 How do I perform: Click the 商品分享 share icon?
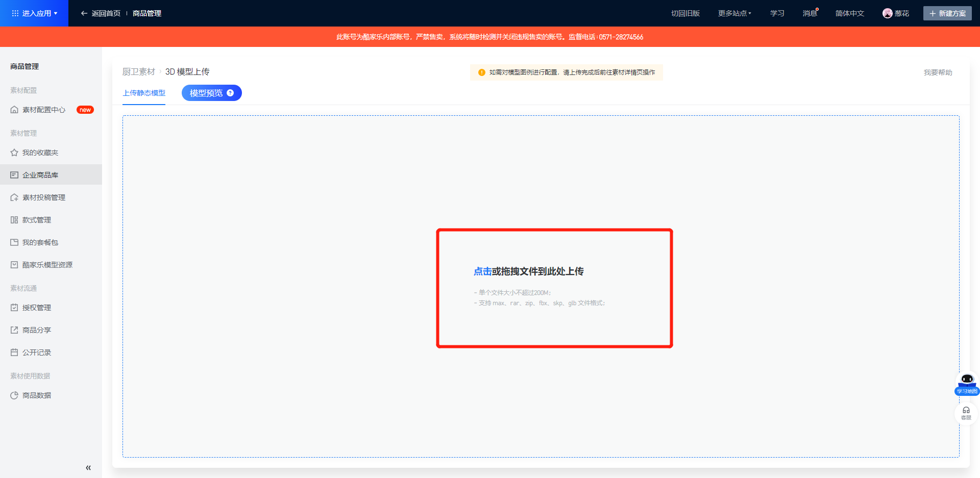pos(14,330)
